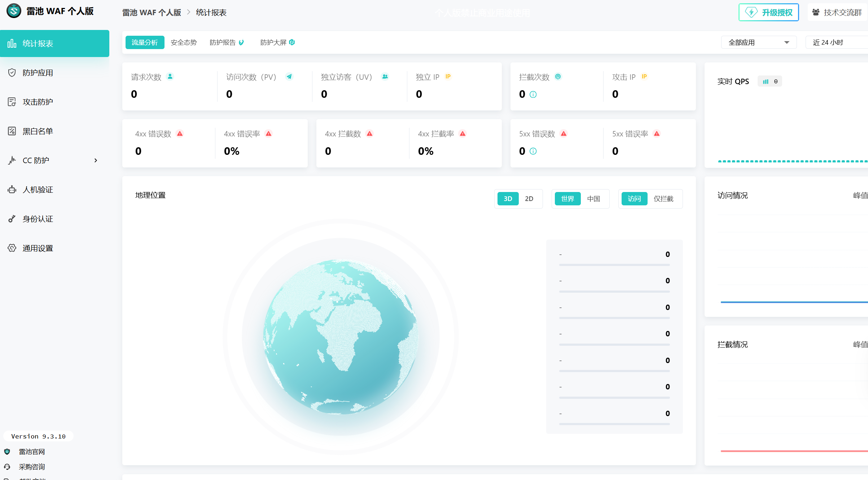Open 统计报表 in the sidebar

(x=54, y=43)
